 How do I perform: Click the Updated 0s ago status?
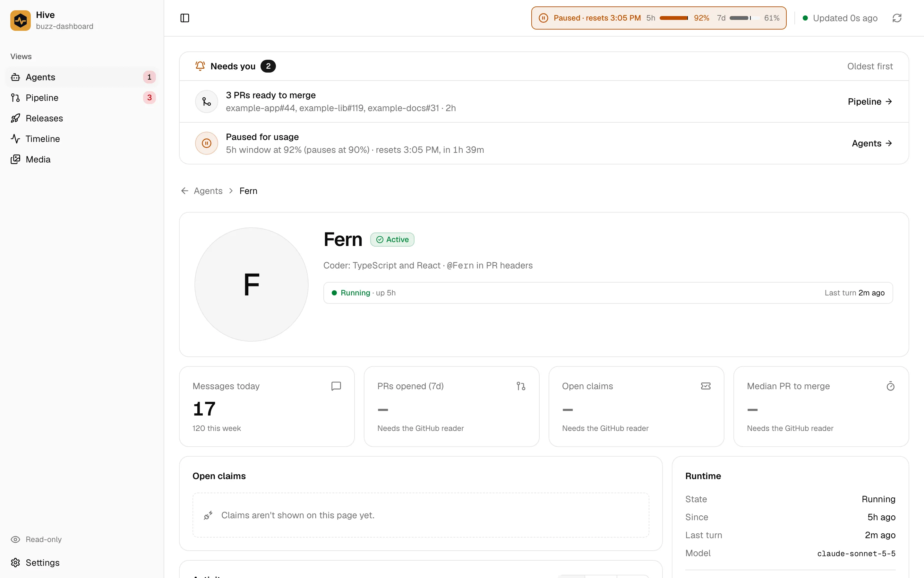840,18
